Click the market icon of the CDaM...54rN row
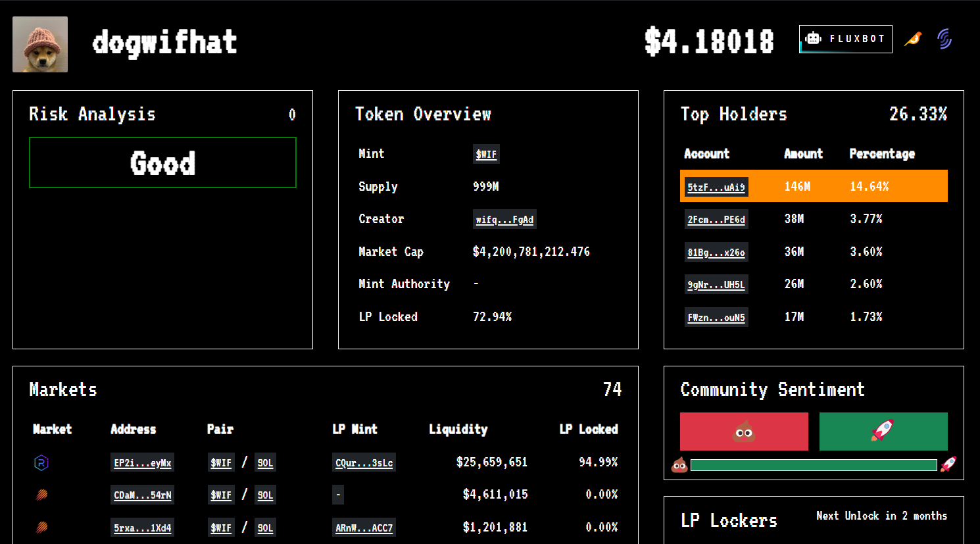This screenshot has height=544, width=980. click(41, 495)
